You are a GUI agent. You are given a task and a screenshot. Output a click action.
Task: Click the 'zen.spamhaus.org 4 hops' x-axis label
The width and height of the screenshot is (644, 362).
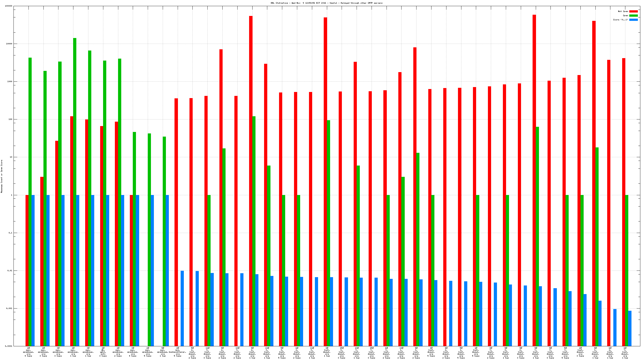(28, 352)
